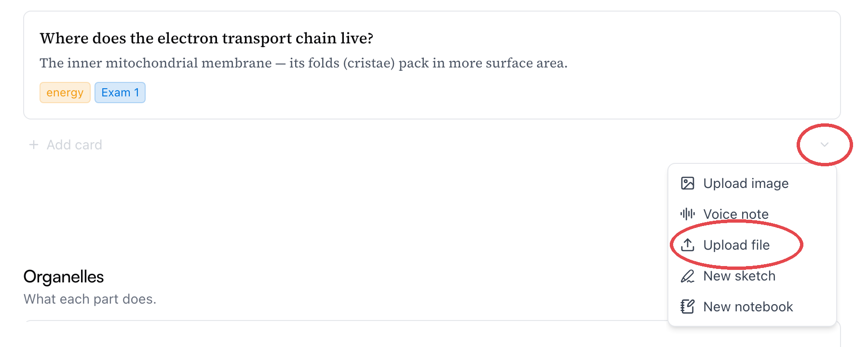Viewport: 868px width, 347px height.
Task: Click the orange energy tag
Action: tap(65, 93)
